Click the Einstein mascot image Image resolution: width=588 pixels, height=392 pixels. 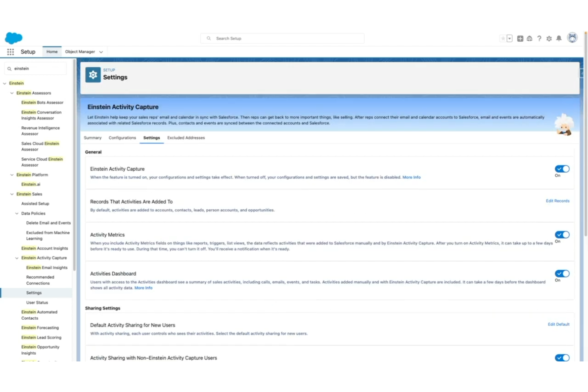[564, 125]
